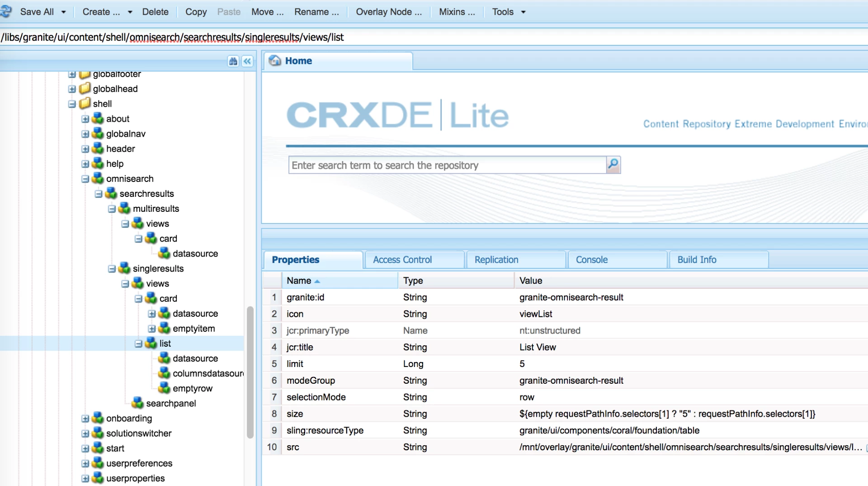Click the searchpanel node icon
868x486 pixels.
138,403
